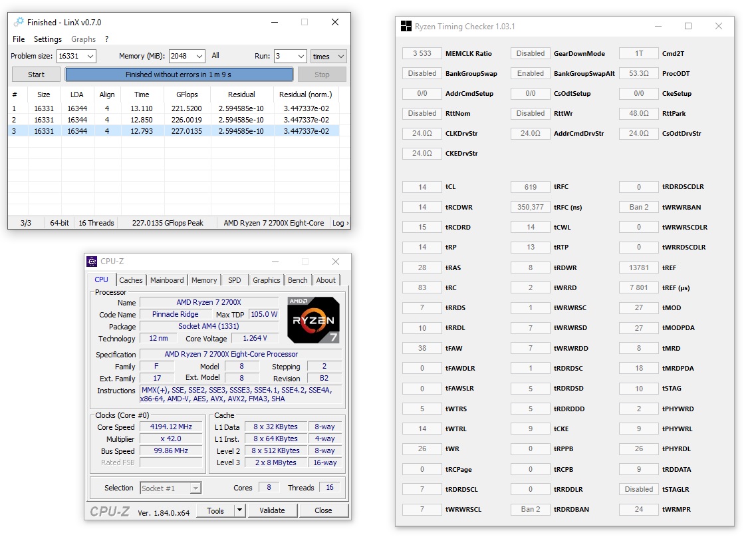Open the ? help menu in LinX

(x=106, y=39)
